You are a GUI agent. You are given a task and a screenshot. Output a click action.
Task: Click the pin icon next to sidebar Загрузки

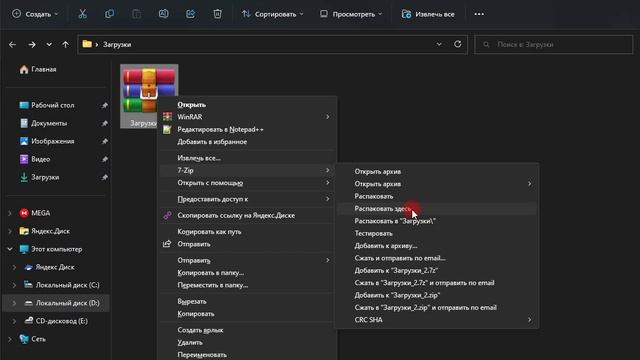[x=104, y=177]
